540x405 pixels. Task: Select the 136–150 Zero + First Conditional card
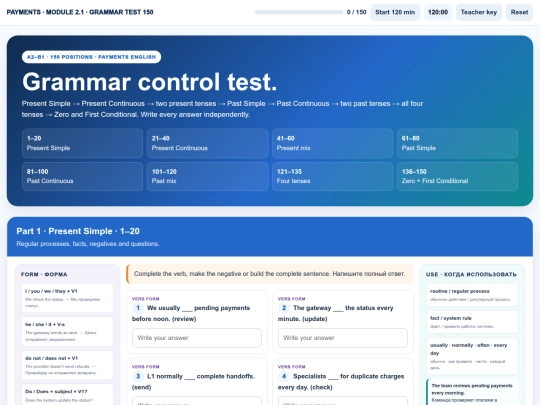click(x=457, y=176)
